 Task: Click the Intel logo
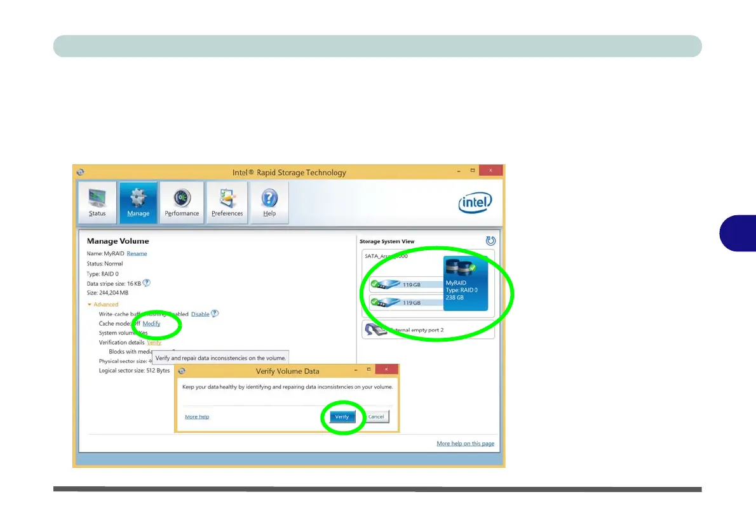(475, 203)
